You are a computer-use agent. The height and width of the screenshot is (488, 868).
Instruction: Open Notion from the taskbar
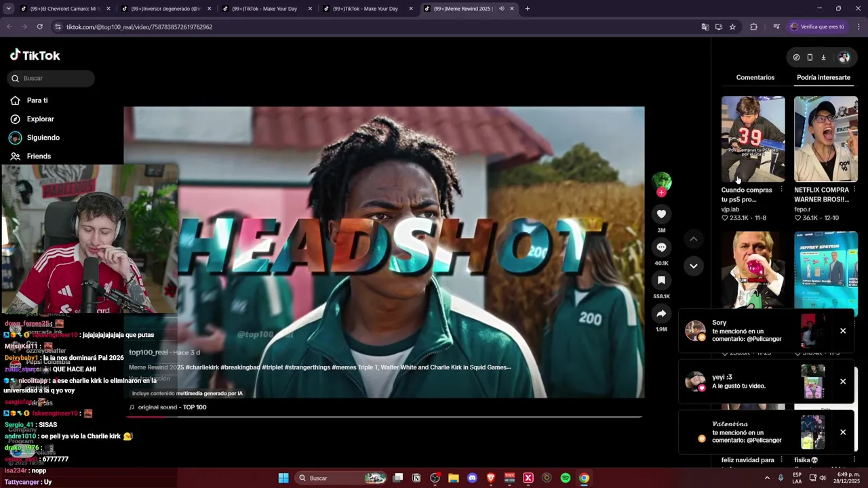[416, 478]
